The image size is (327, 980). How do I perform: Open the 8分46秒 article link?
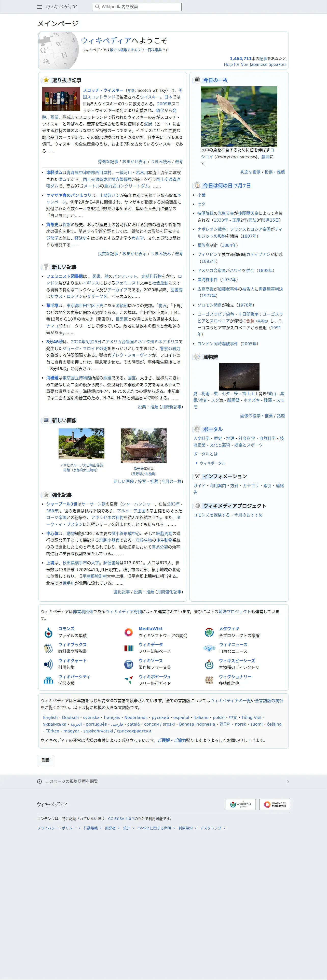click(x=54, y=342)
